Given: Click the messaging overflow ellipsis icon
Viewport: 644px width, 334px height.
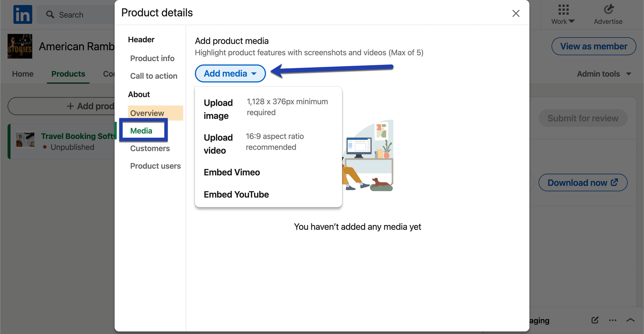Looking at the screenshot, I should tap(612, 320).
